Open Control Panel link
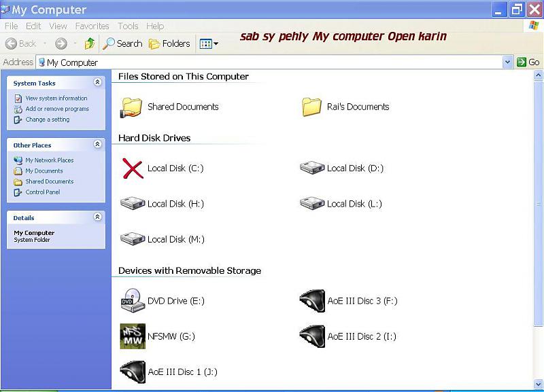The height and width of the screenshot is (392, 544). click(43, 192)
